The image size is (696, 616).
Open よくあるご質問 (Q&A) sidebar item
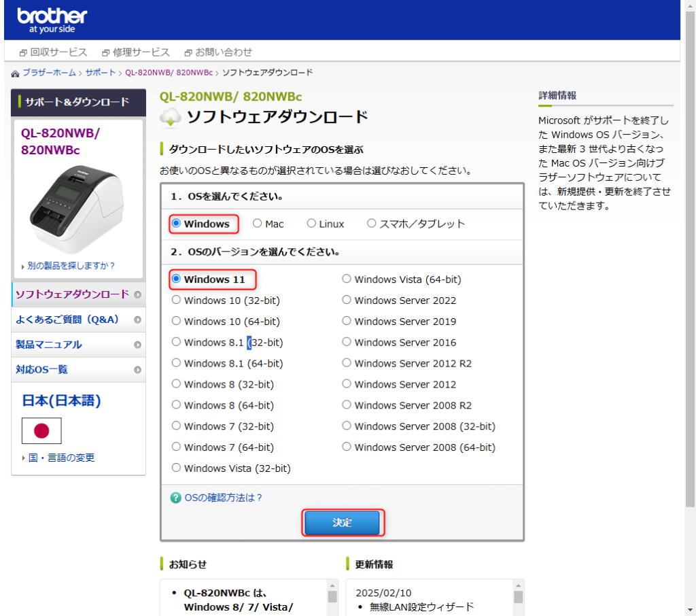click(79, 320)
